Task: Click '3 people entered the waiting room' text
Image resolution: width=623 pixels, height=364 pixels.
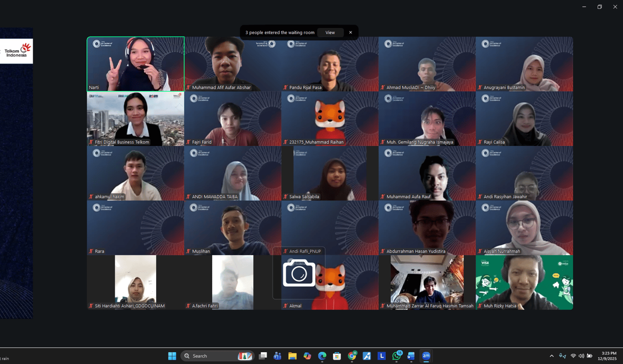Action: coord(280,33)
